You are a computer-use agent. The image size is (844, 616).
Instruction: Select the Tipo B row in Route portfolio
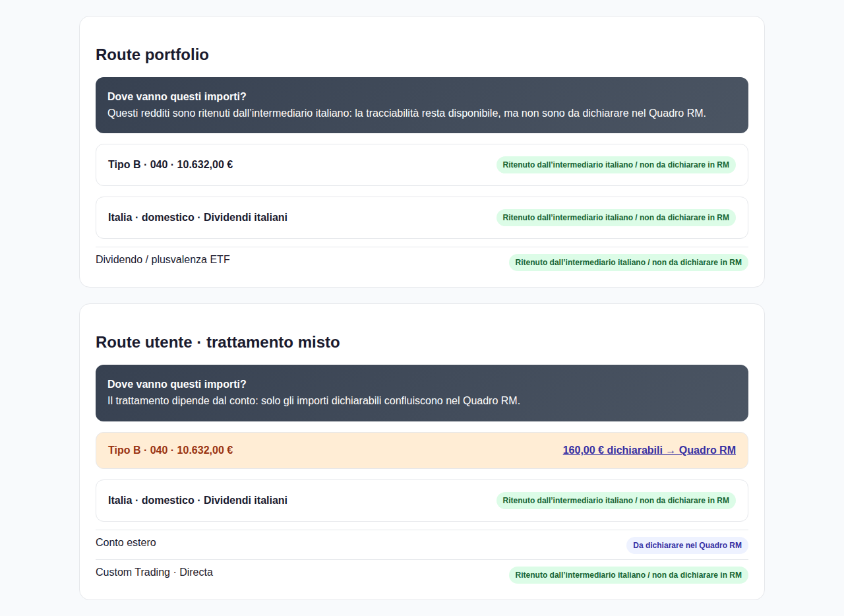click(x=422, y=165)
